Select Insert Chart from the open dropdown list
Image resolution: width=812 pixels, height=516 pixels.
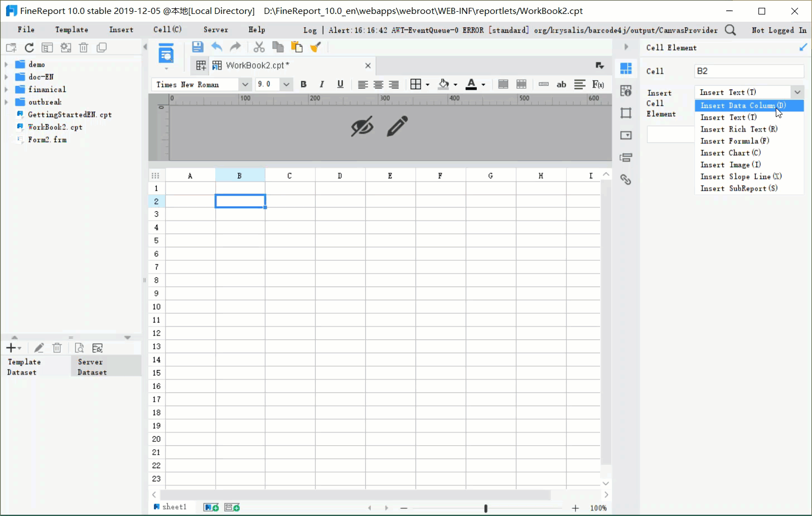pyautogui.click(x=731, y=153)
